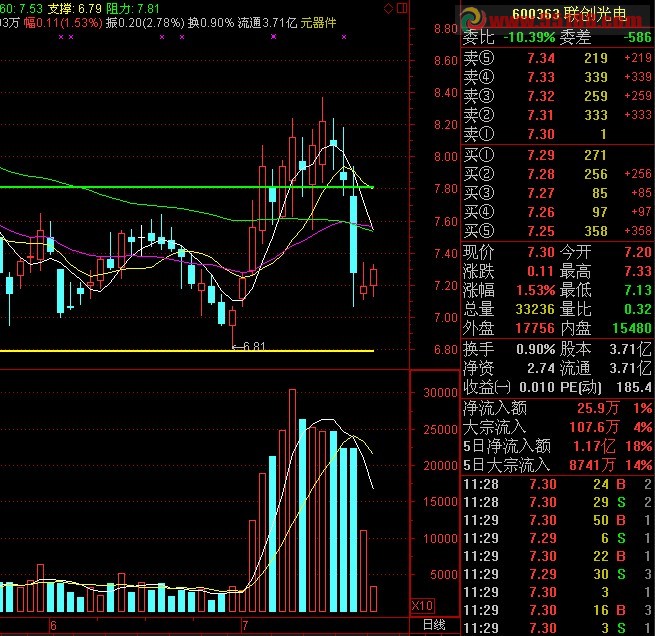This screenshot has height=636, width=655.
Task: Click the 11:29 trade of 30 lots S
Action: (x=557, y=574)
